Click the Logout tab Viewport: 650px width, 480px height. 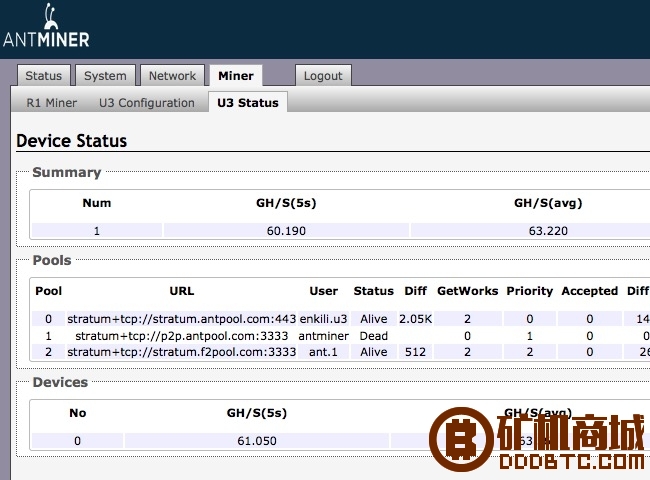tap(323, 76)
